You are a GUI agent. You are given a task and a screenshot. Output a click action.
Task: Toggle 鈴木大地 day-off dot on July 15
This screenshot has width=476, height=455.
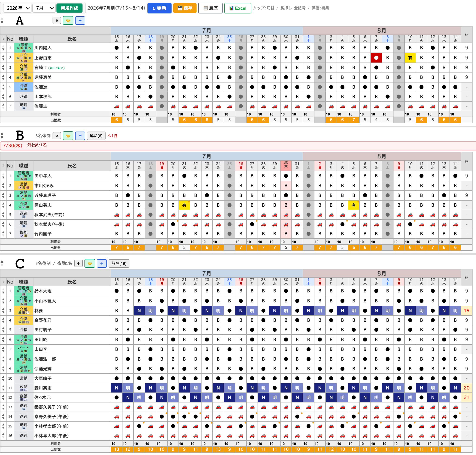pos(117,291)
